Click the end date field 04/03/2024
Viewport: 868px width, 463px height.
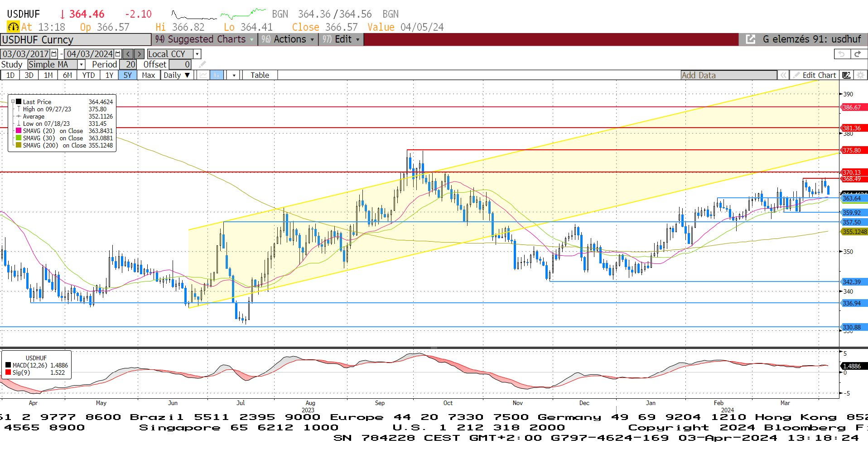(90, 54)
